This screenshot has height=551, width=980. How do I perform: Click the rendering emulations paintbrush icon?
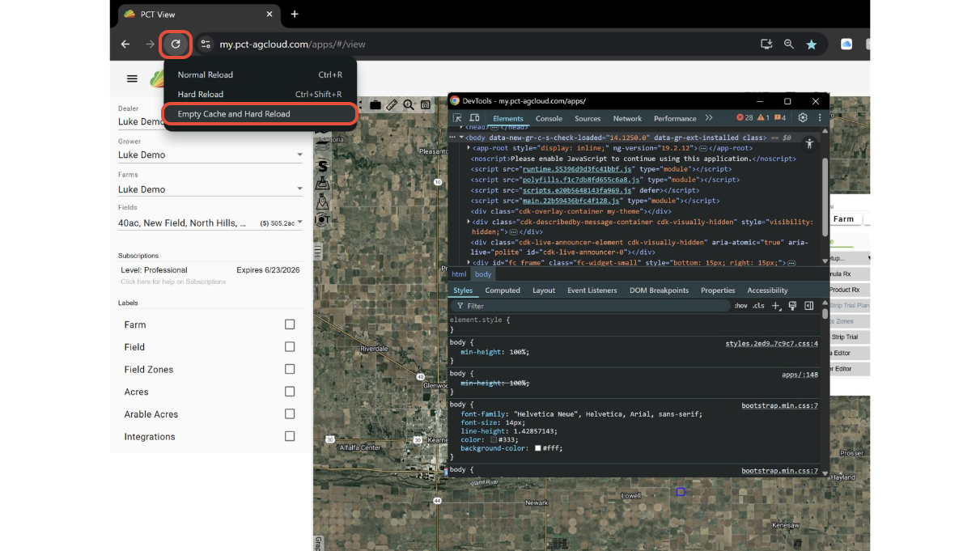click(x=792, y=306)
